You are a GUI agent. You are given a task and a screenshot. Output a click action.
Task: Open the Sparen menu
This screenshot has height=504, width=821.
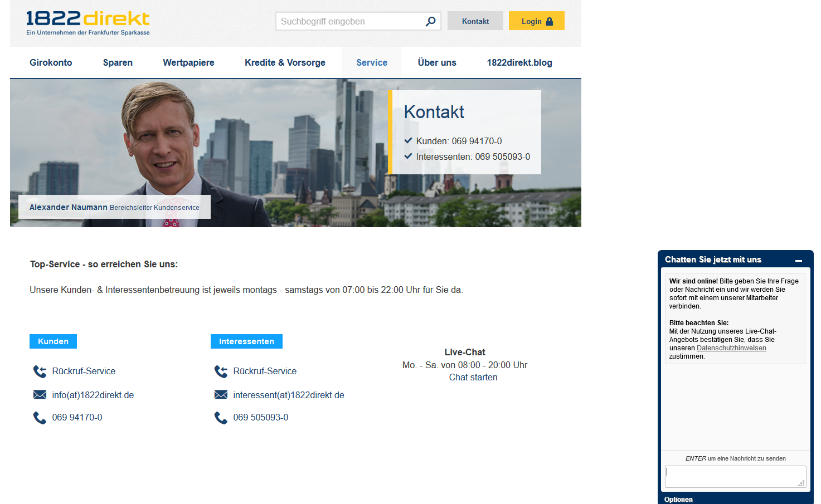[118, 62]
